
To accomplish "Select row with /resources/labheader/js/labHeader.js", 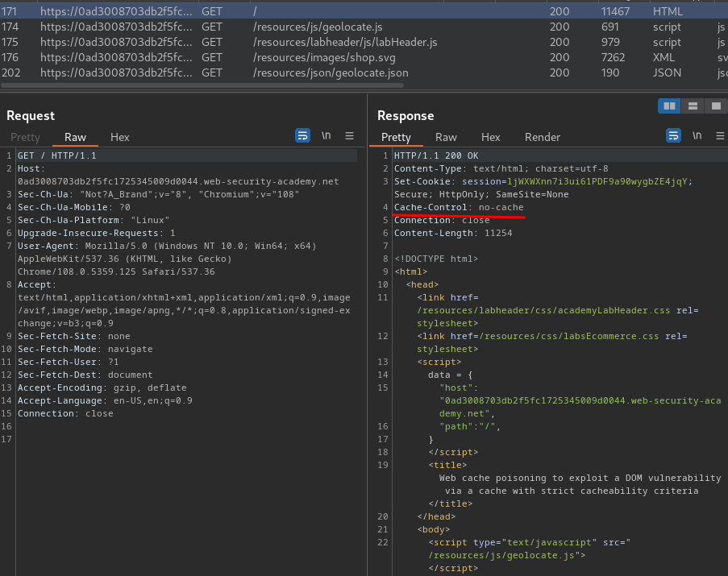I will pyautogui.click(x=364, y=42).
